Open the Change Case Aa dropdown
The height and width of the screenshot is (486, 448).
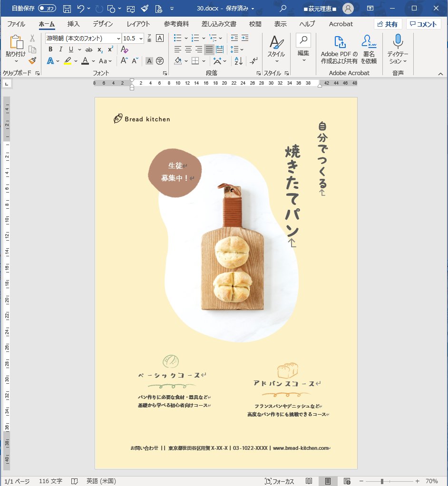click(105, 61)
